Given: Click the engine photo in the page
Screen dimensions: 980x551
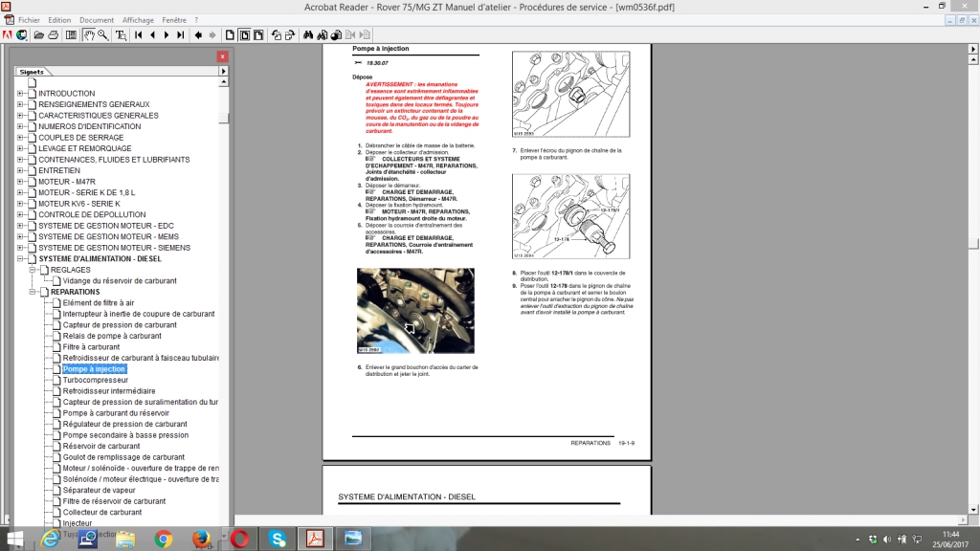Looking at the screenshot, I should tap(415, 311).
